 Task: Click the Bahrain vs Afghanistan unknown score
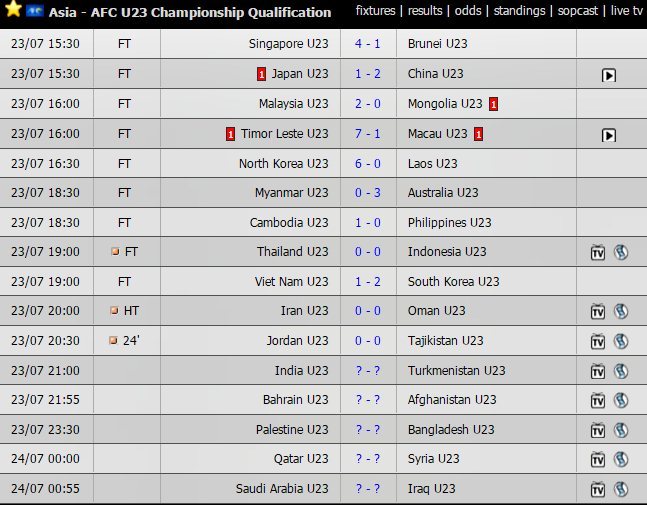[x=368, y=400]
